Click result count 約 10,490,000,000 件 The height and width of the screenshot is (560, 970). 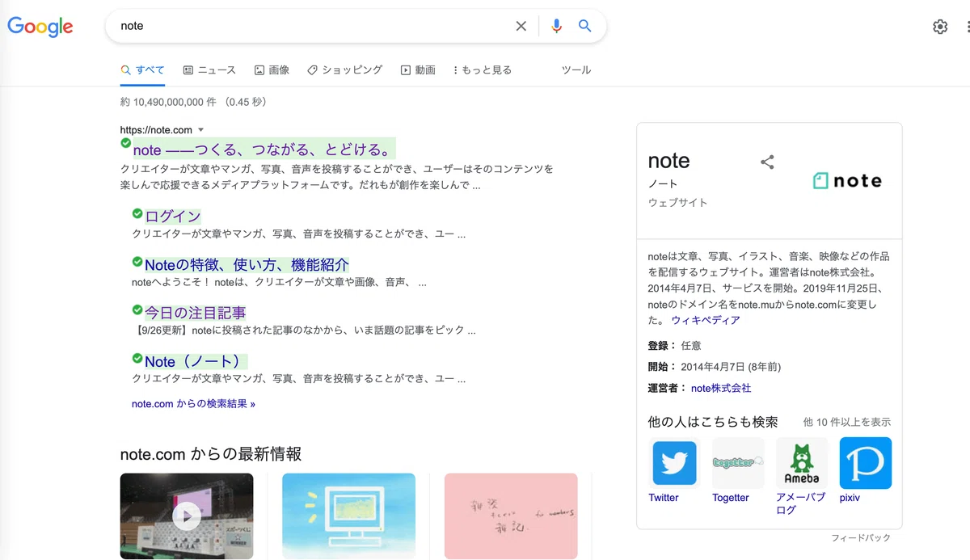click(x=168, y=103)
